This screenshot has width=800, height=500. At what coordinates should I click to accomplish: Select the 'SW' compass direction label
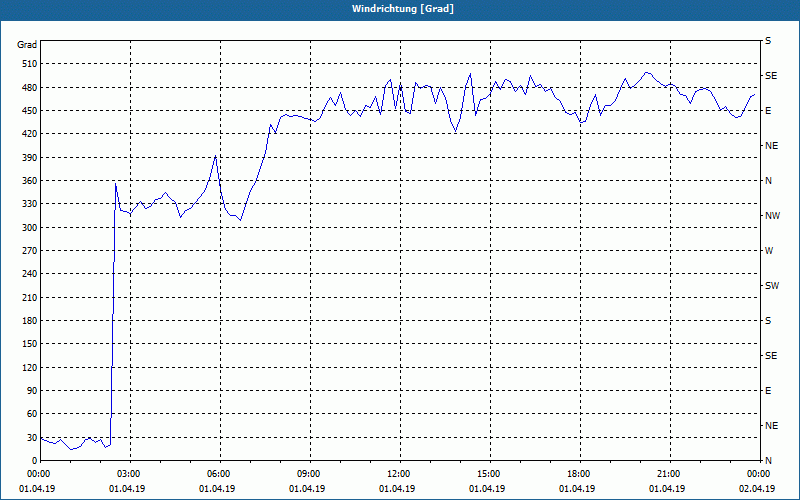(772, 286)
